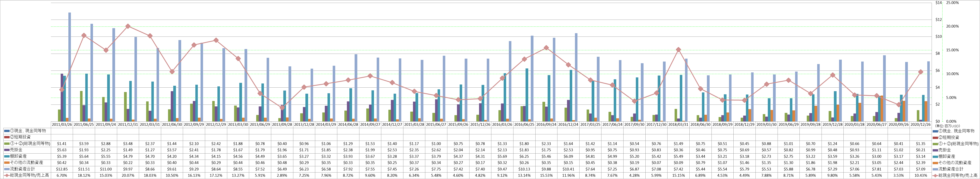980x179 pixels.
Task: Click the 2020/12/26 date column header
Action: [x=921, y=124]
